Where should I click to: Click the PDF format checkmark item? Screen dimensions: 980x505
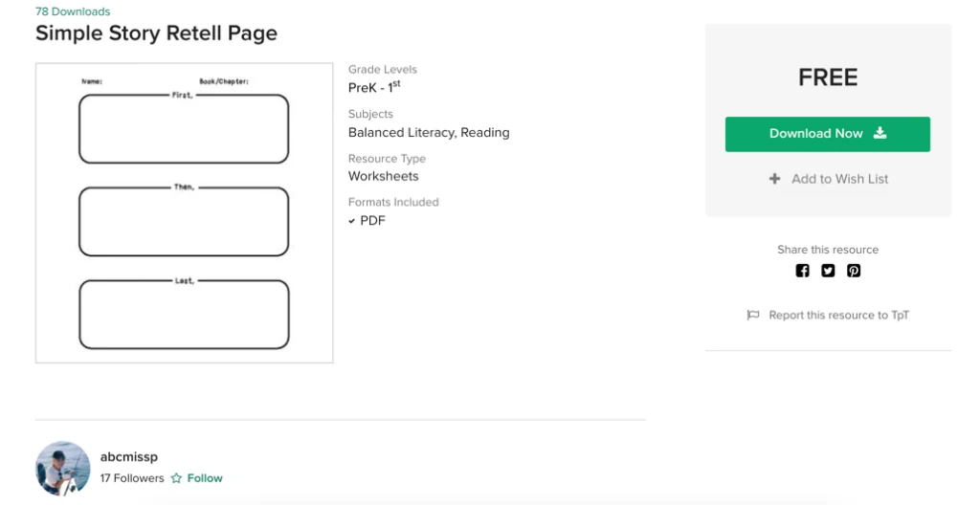pos(367,221)
